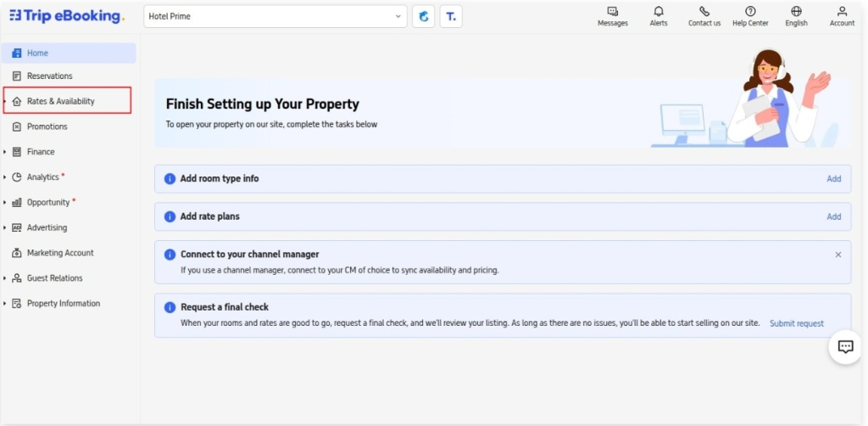Viewport: 868px width, 426px height.
Task: Dismiss the channel manager connection card
Action: tap(837, 255)
